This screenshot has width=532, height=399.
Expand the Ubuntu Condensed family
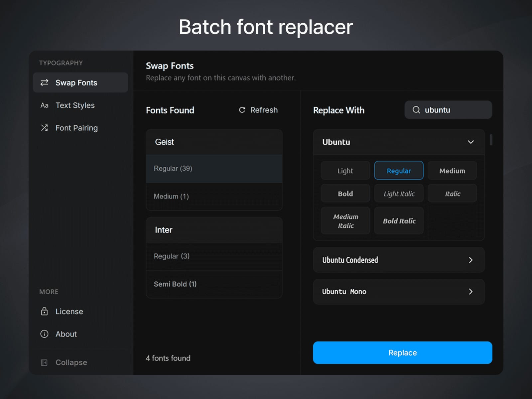pyautogui.click(x=399, y=260)
